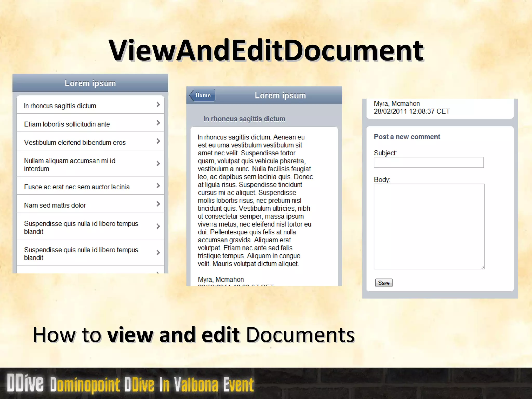Image resolution: width=532 pixels, height=399 pixels.
Task: Open chevron for Fusce ac erat row
Action: (x=158, y=185)
